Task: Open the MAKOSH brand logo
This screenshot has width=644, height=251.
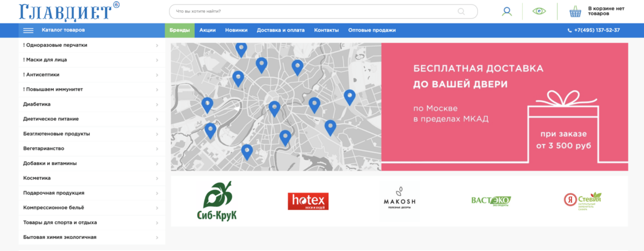Action: [399, 199]
